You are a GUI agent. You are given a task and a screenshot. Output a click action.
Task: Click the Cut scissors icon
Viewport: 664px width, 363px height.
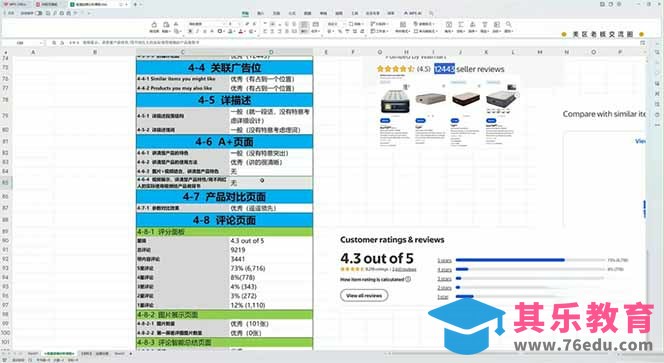point(176,25)
